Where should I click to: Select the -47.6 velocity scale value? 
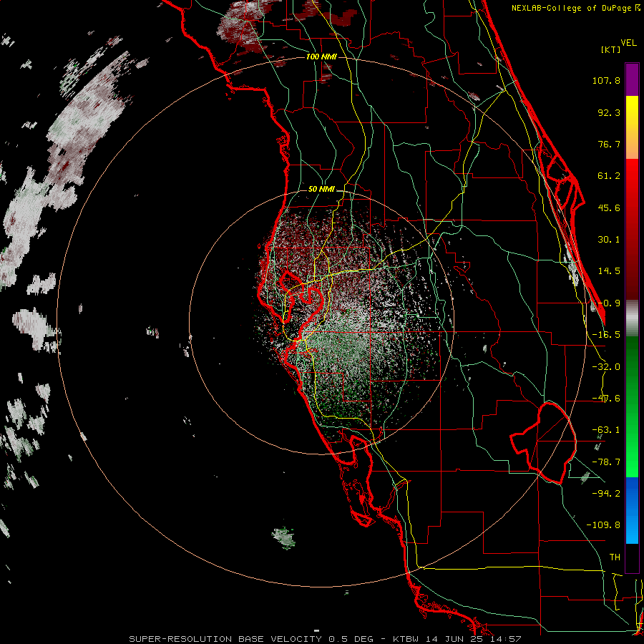click(x=606, y=399)
